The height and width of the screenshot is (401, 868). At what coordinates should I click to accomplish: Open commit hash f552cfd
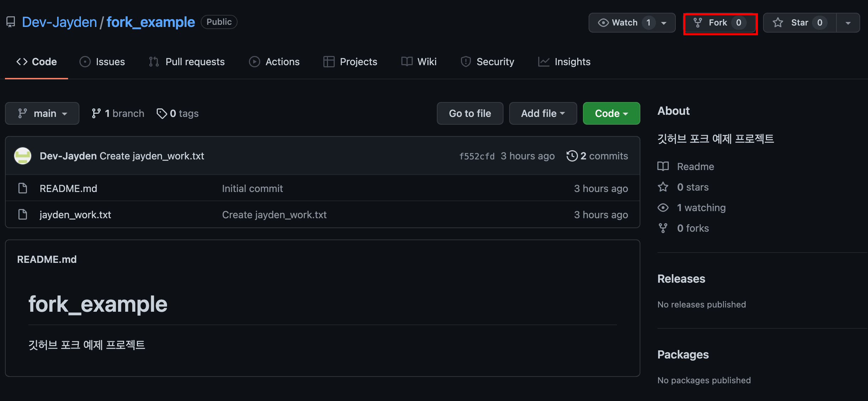(477, 156)
